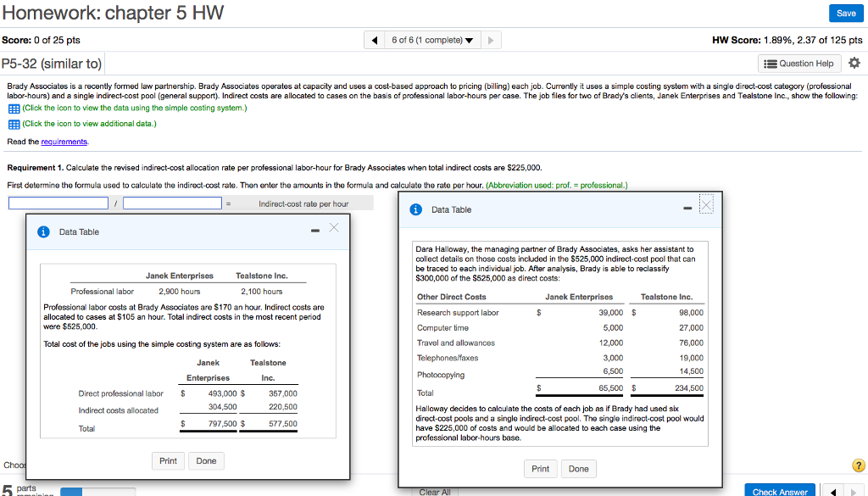This screenshot has height=496, width=868.
Task: Click the Save button
Action: click(845, 14)
